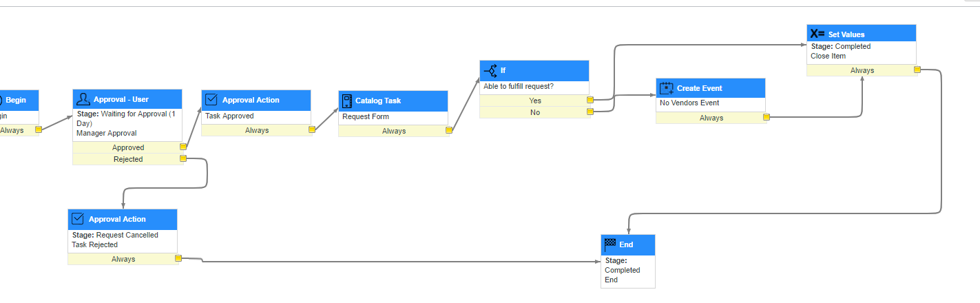The width and height of the screenshot is (980, 303).
Task: Select the Create Event activity header
Action: (x=711, y=88)
